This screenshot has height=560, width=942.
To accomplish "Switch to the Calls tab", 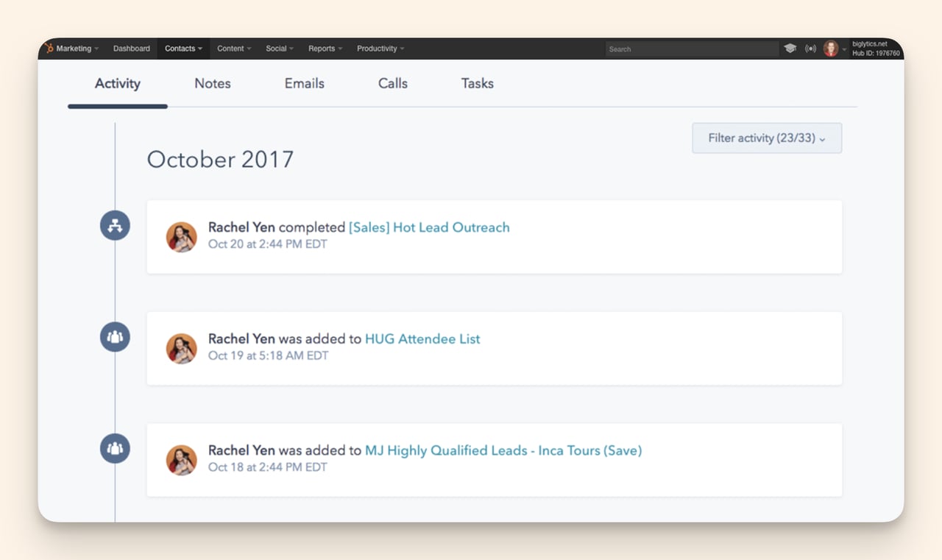I will [x=393, y=84].
